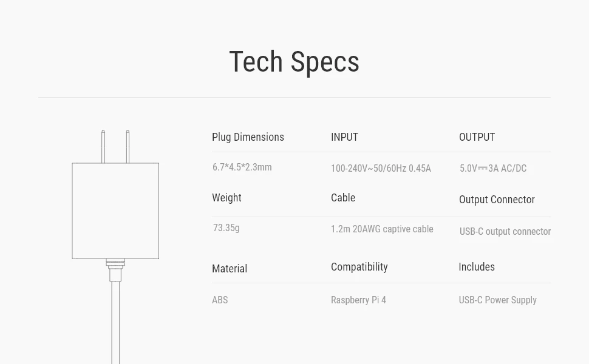This screenshot has height=364, width=589.
Task: Click the USB-C output connector value
Action: 505,232
